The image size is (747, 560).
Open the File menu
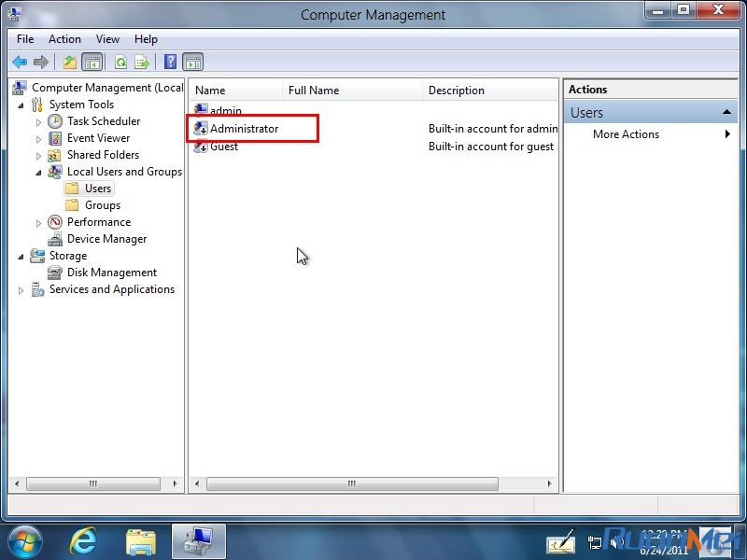tap(25, 39)
